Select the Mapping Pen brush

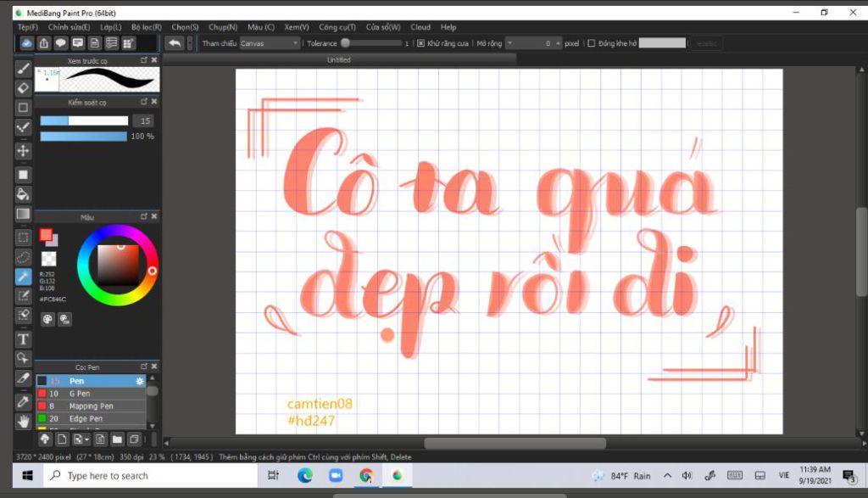tap(92, 406)
